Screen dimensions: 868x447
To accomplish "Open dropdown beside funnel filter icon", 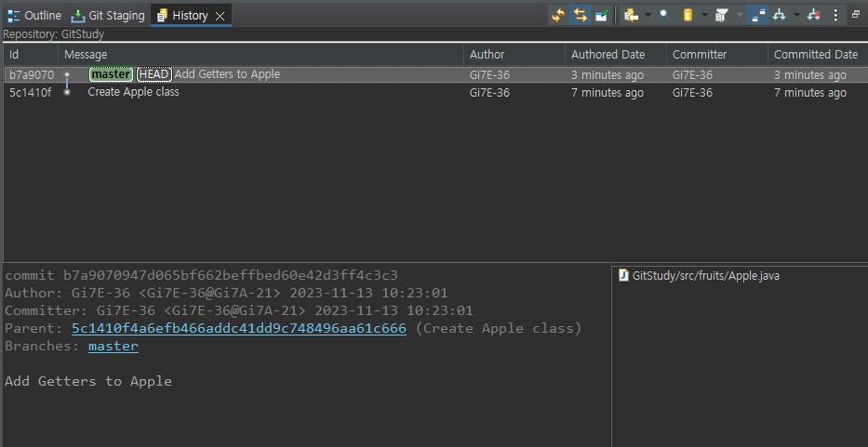I will click(x=741, y=16).
